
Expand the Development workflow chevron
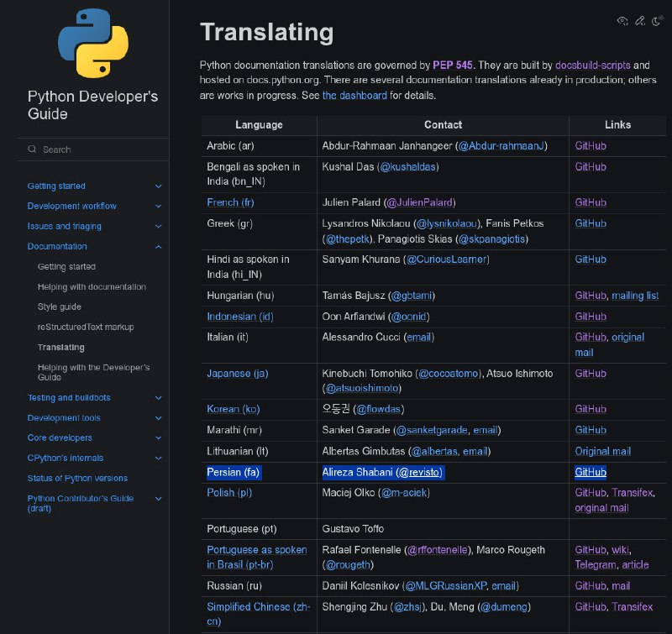[x=158, y=206]
